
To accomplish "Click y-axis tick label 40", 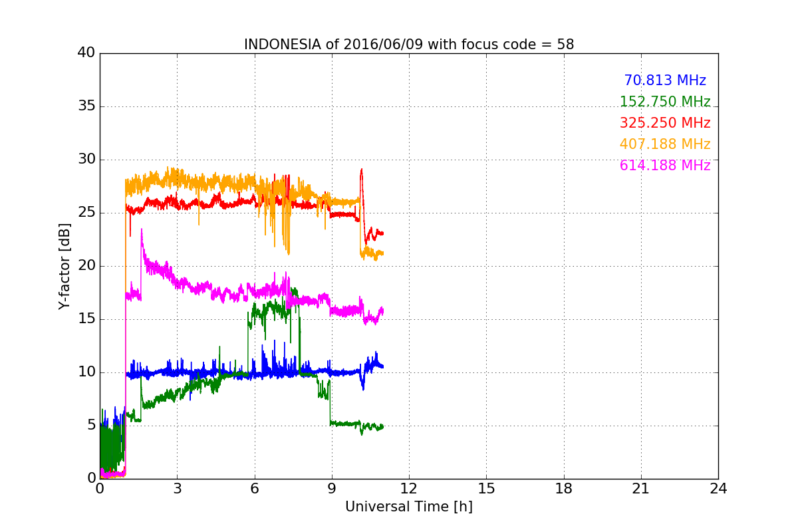I will click(x=86, y=53).
